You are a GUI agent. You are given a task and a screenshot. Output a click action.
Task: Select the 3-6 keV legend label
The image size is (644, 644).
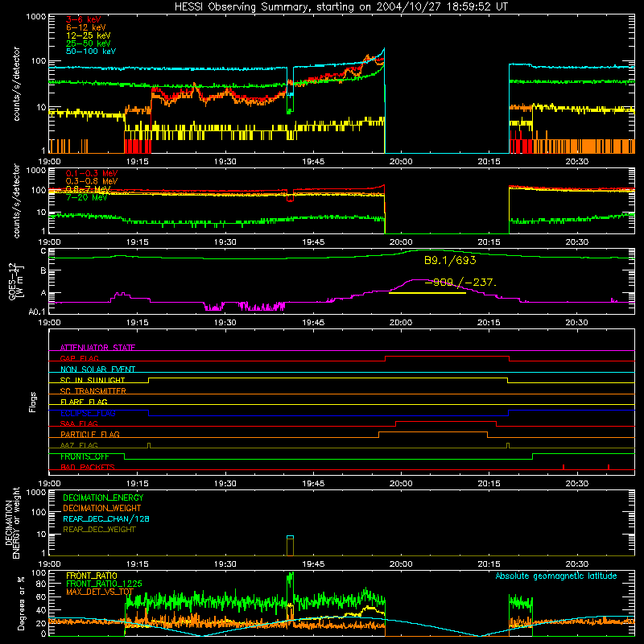point(84,19)
